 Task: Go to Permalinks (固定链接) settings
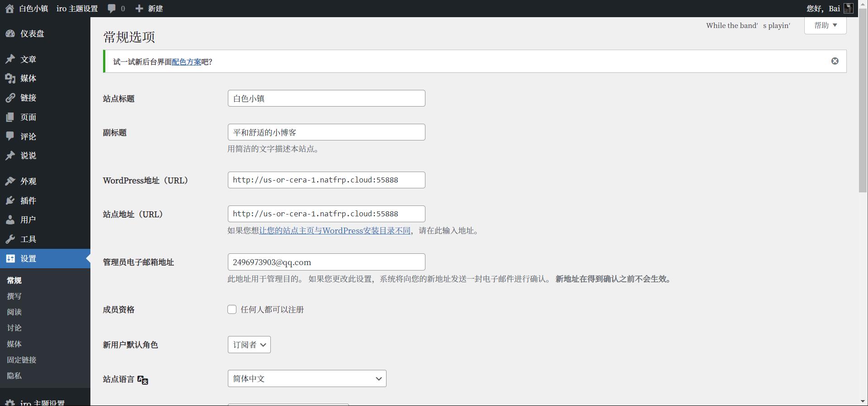coord(22,360)
